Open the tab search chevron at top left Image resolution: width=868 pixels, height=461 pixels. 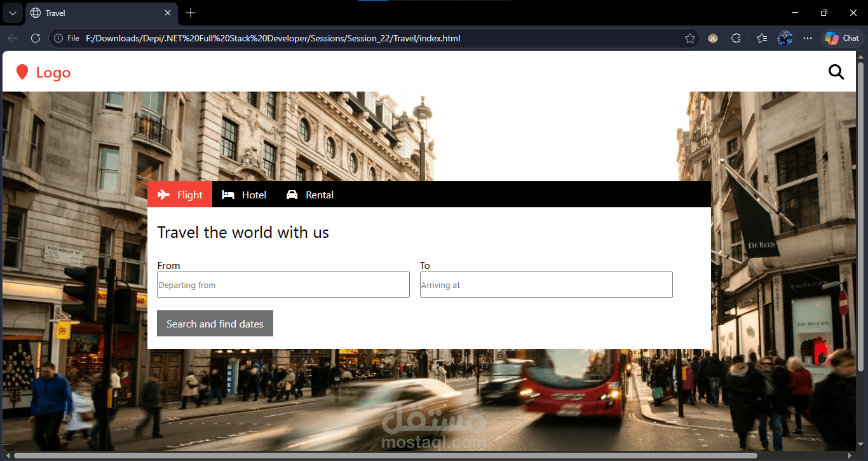[x=12, y=12]
